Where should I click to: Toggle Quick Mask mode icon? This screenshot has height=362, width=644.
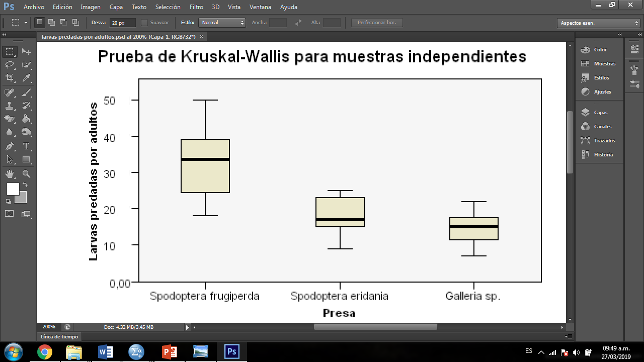click(x=10, y=213)
